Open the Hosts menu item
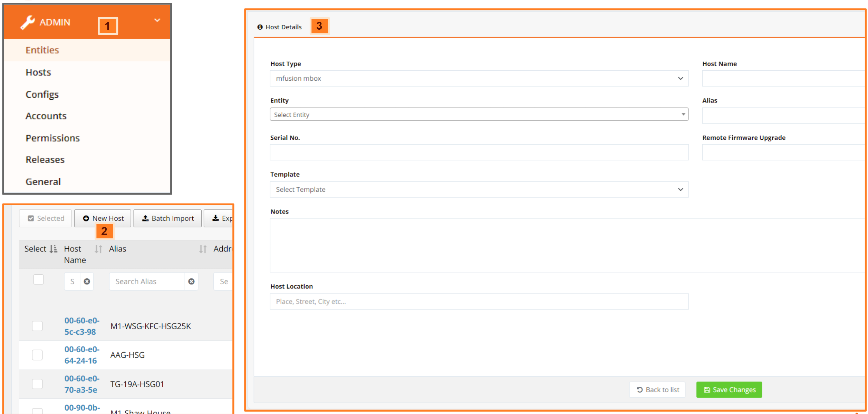The image size is (868, 414). (38, 72)
